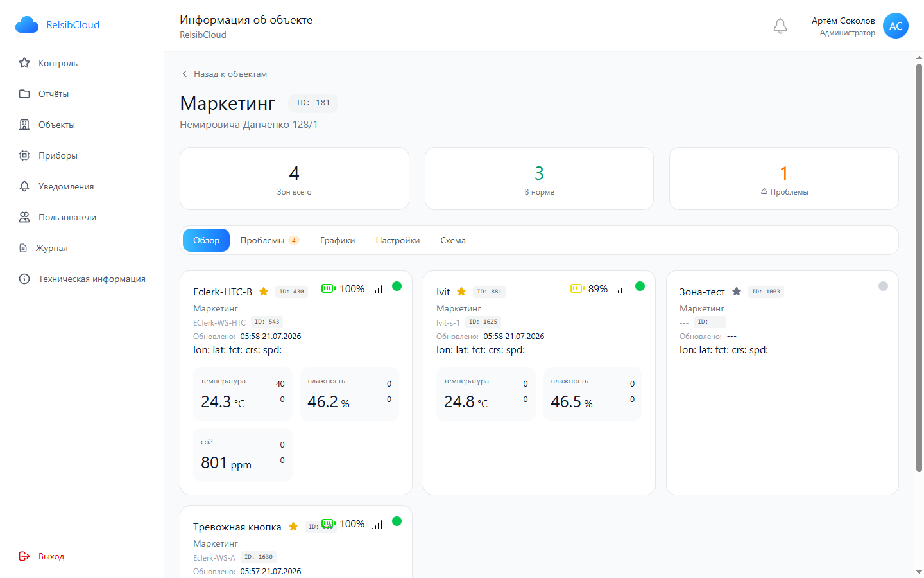The width and height of the screenshot is (924, 578).
Task: Click the влажность 46.2 % tile
Action: coord(350,394)
